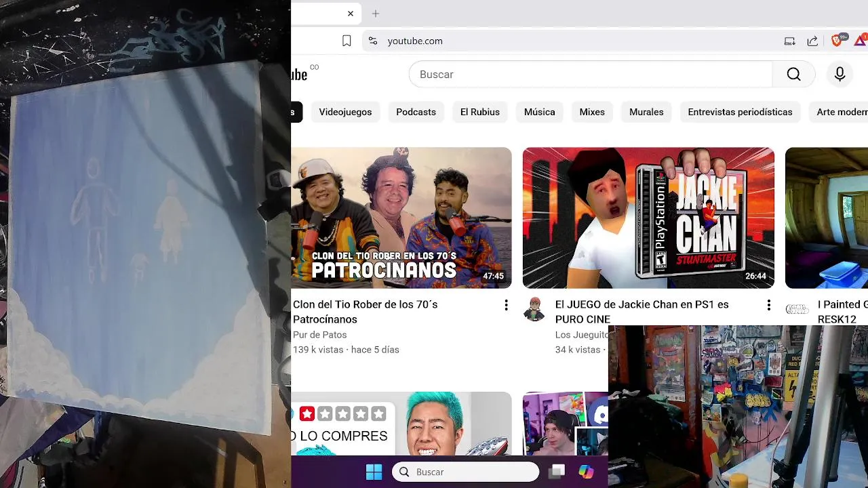Click the Windows taskbar Buscar search box

(x=465, y=472)
